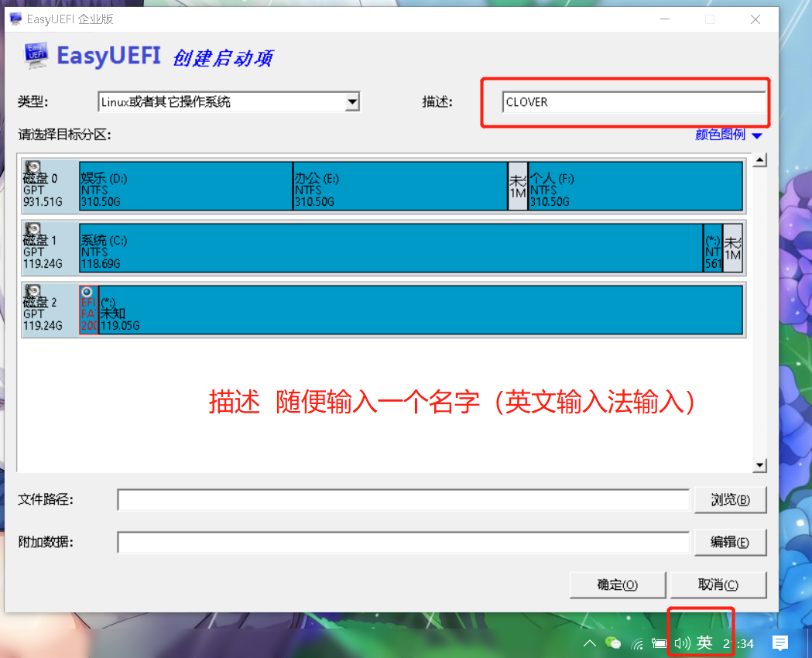This screenshot has height=658, width=812.
Task: Click the 编辑 edit button
Action: [730, 542]
